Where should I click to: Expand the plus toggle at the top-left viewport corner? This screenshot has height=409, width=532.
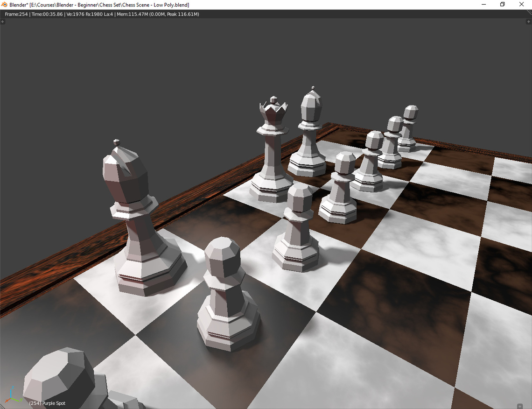tap(2, 22)
